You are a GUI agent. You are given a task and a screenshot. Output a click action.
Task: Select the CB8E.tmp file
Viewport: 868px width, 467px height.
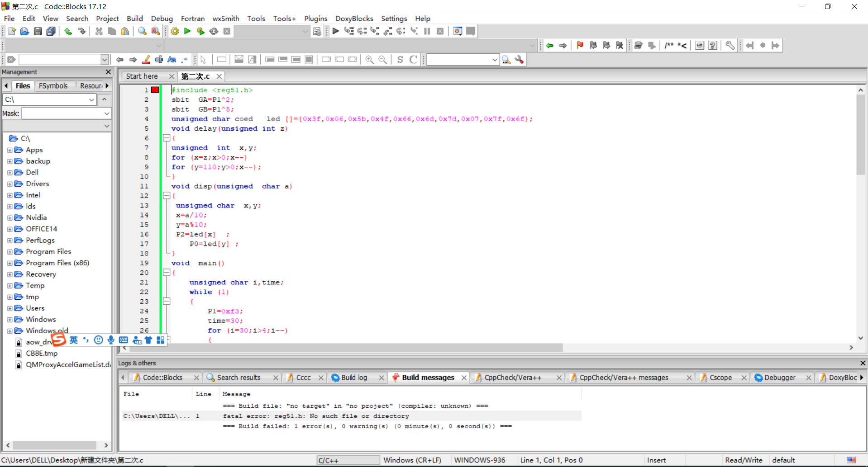pyautogui.click(x=42, y=354)
